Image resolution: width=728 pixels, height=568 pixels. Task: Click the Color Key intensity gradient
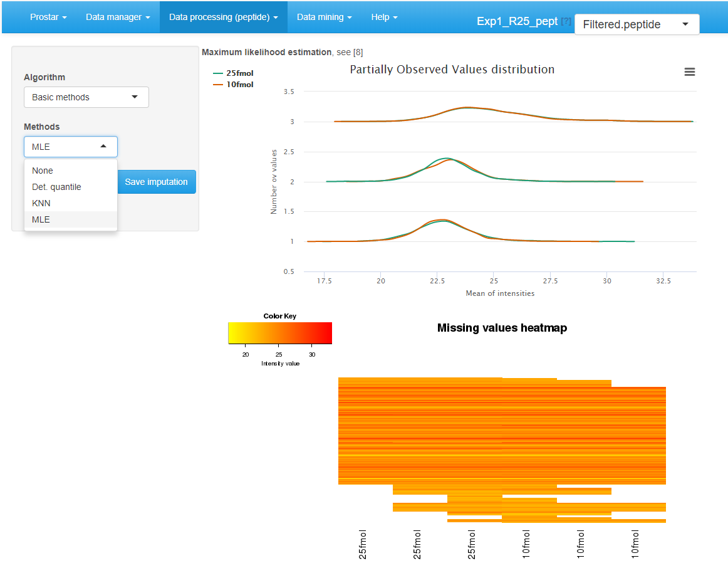280,333
